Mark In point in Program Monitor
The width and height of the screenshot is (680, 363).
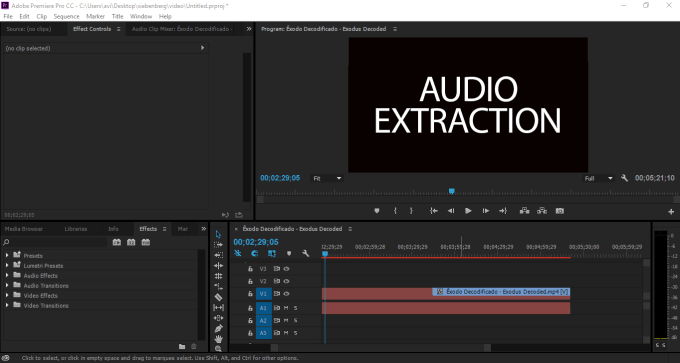coord(395,211)
